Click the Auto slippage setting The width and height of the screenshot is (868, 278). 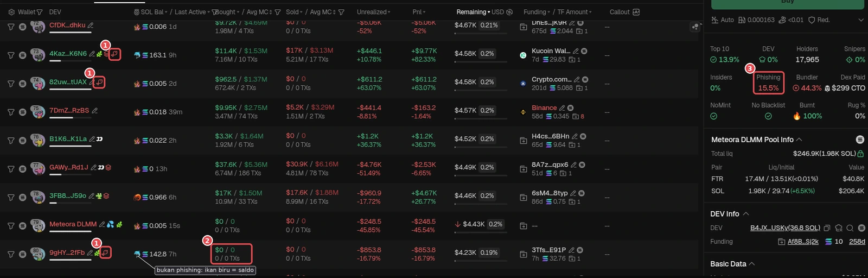723,20
